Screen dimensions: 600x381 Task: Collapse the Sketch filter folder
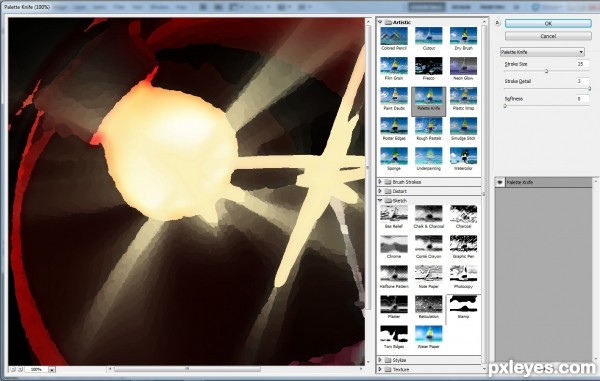tap(380, 200)
